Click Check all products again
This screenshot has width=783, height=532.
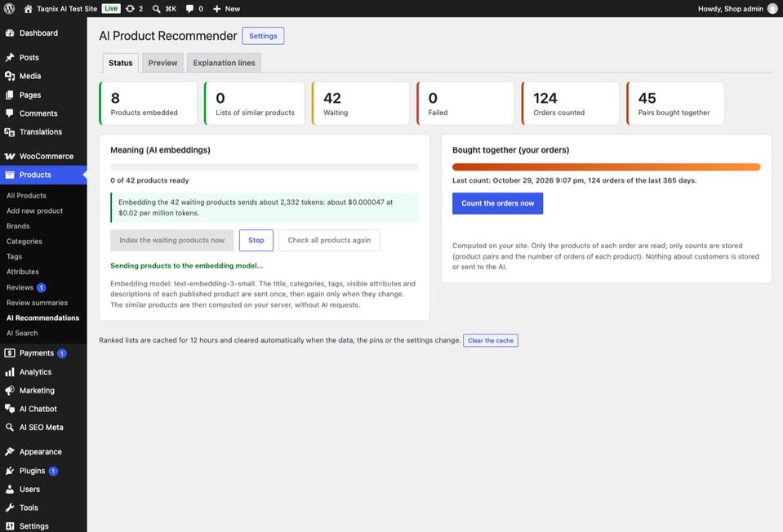329,240
